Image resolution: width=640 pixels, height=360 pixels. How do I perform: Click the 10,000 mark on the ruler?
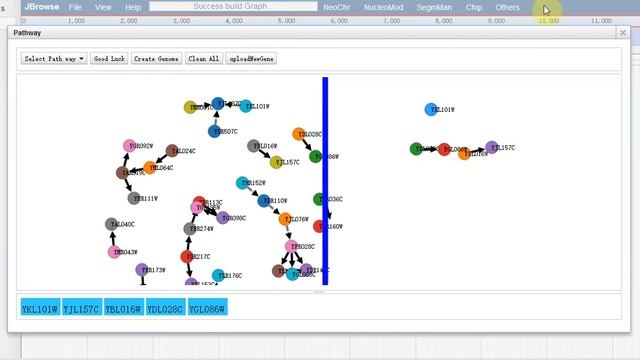tap(549, 21)
